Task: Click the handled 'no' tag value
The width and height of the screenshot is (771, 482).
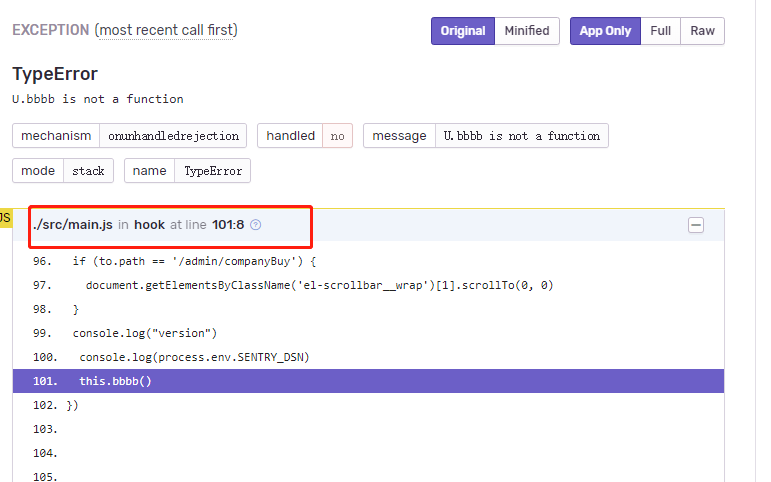Action: click(337, 136)
